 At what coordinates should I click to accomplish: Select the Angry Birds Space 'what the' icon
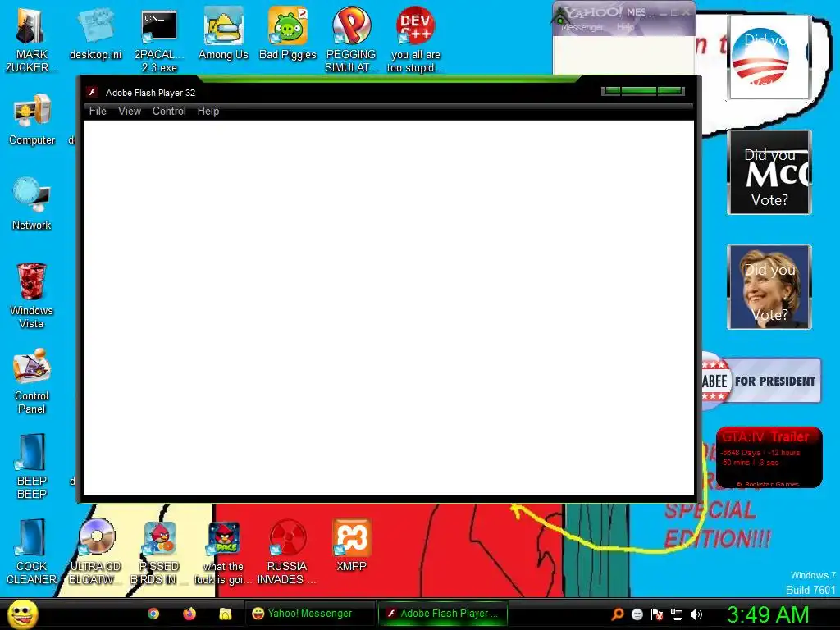pos(223,552)
